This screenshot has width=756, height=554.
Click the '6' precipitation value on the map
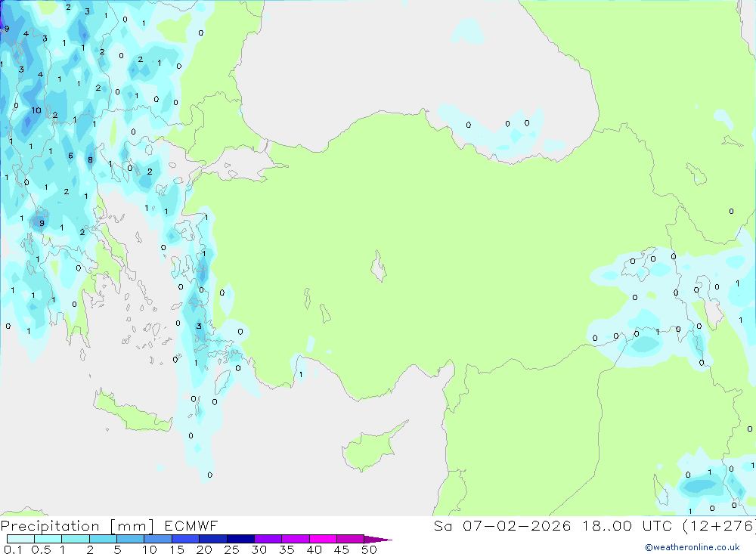[71, 155]
